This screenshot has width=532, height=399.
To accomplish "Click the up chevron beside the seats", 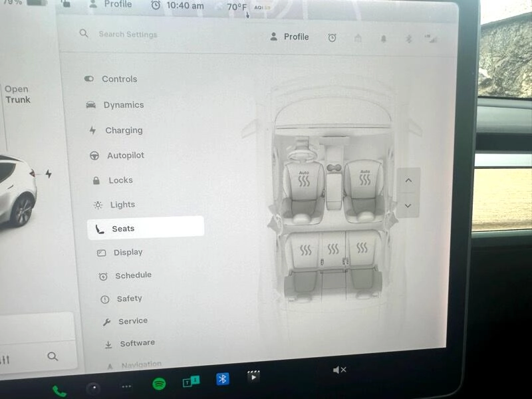I will pyautogui.click(x=408, y=180).
